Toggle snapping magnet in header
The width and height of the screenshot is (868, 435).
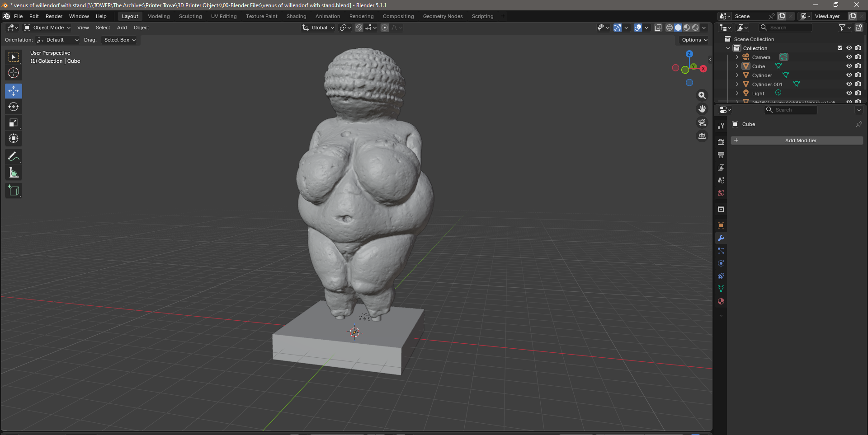click(359, 28)
